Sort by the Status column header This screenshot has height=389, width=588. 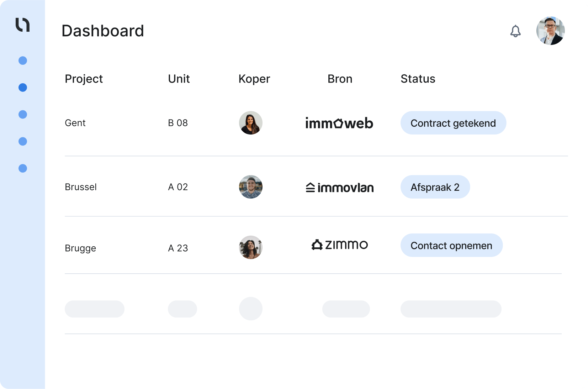click(418, 79)
